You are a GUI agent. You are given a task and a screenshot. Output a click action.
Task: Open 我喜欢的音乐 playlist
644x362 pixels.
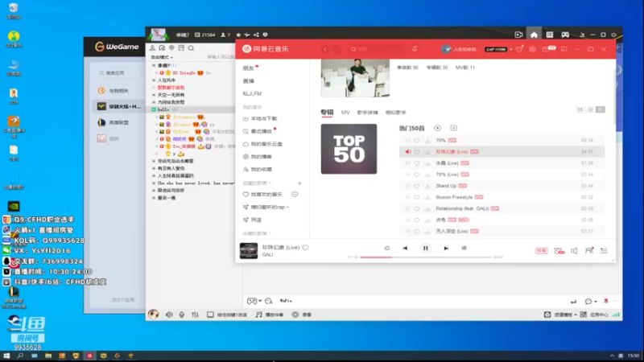click(x=266, y=195)
